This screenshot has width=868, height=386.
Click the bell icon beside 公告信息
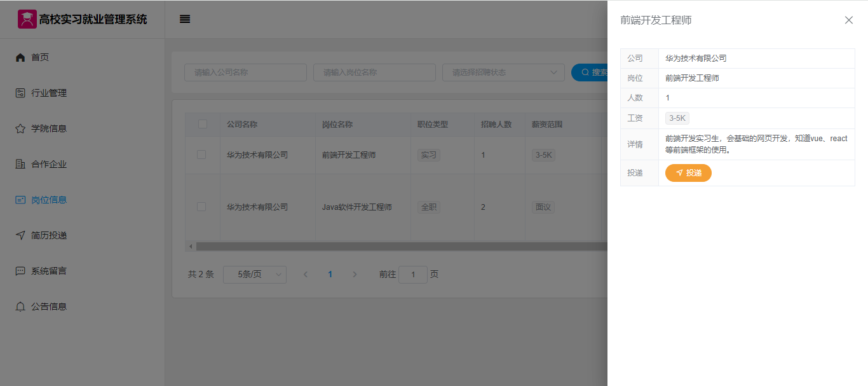(20, 307)
